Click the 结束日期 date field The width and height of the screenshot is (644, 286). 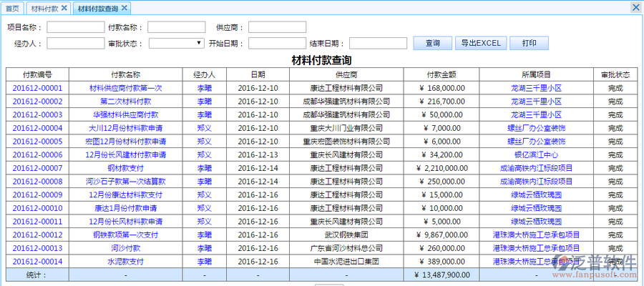click(378, 43)
